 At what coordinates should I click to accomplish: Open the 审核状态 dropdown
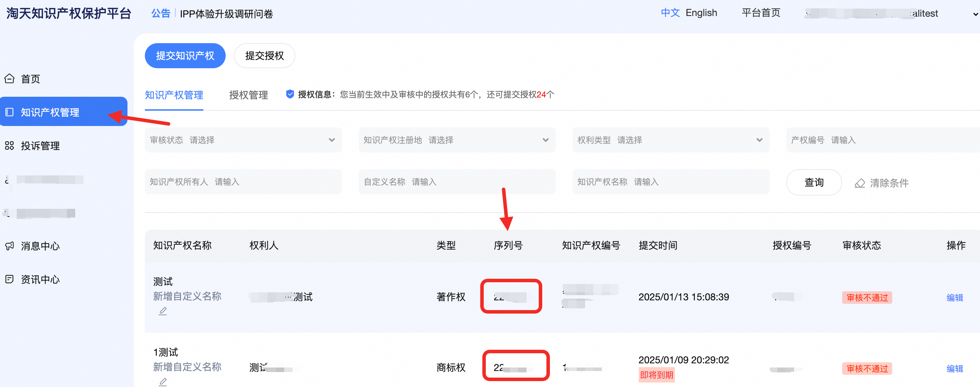point(243,140)
